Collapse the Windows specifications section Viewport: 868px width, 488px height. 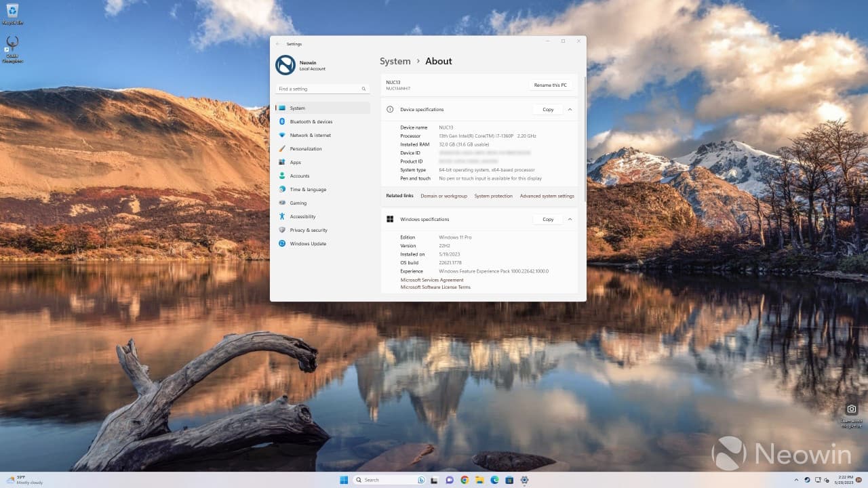click(x=570, y=220)
